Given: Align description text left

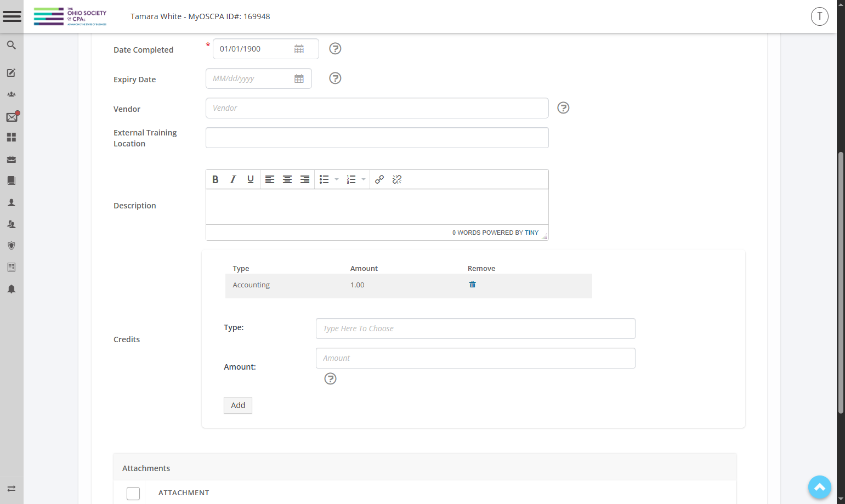Looking at the screenshot, I should point(270,179).
